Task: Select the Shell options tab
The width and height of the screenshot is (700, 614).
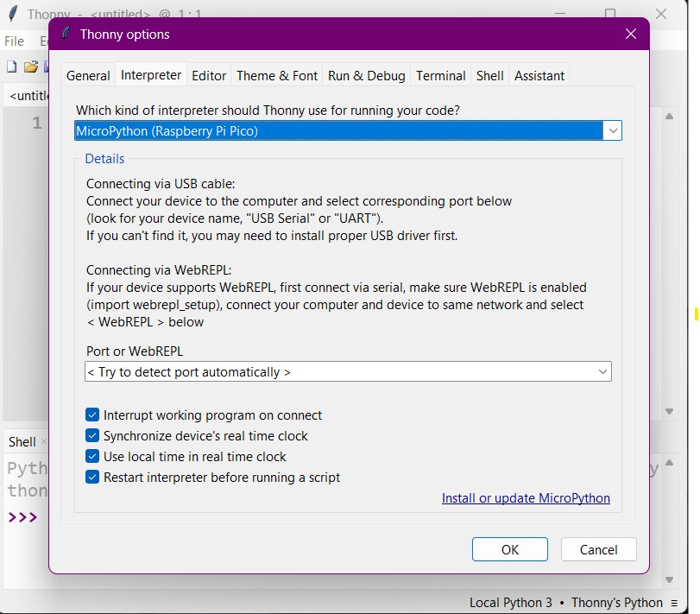Action: (489, 75)
